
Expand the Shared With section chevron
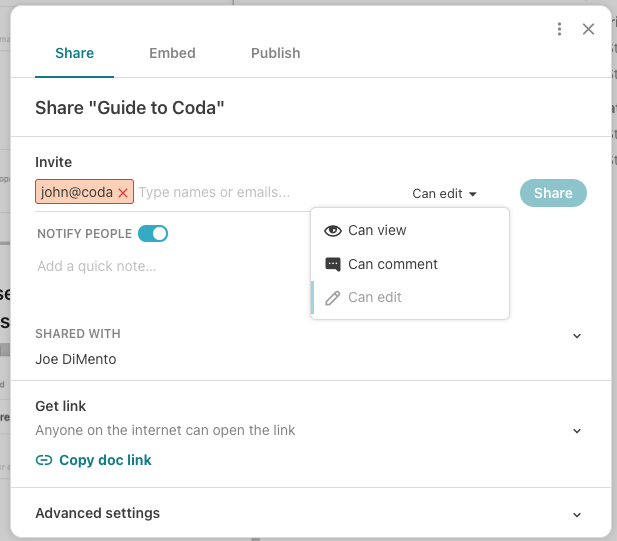click(x=576, y=336)
